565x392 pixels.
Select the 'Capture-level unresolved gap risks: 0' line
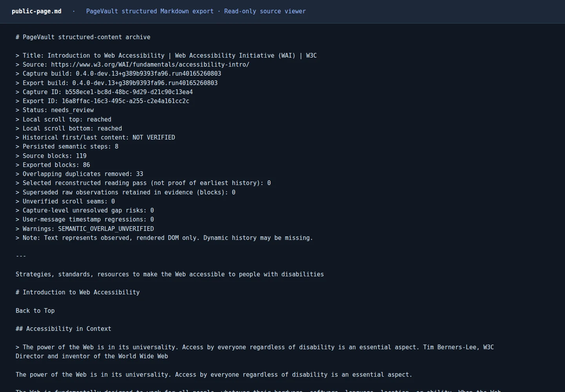tap(85, 211)
